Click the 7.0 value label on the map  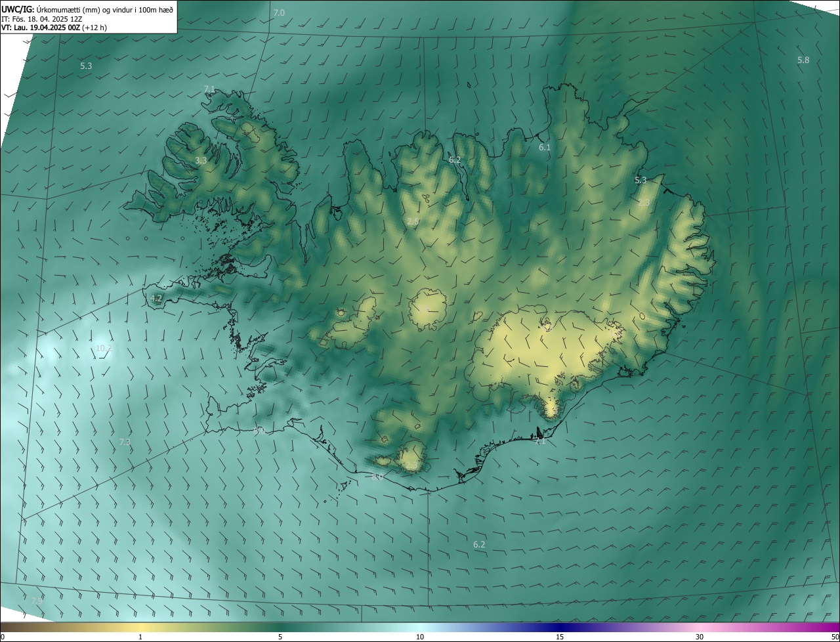[279, 13]
